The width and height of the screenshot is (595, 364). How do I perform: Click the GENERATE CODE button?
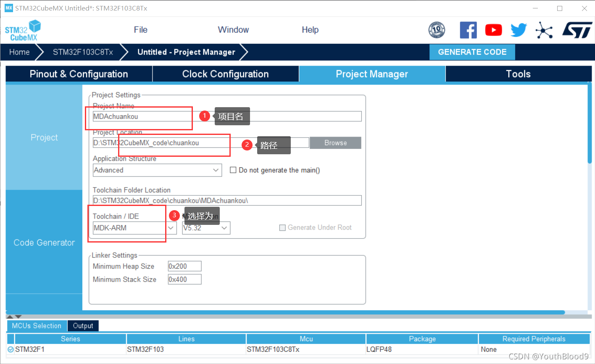[472, 52]
